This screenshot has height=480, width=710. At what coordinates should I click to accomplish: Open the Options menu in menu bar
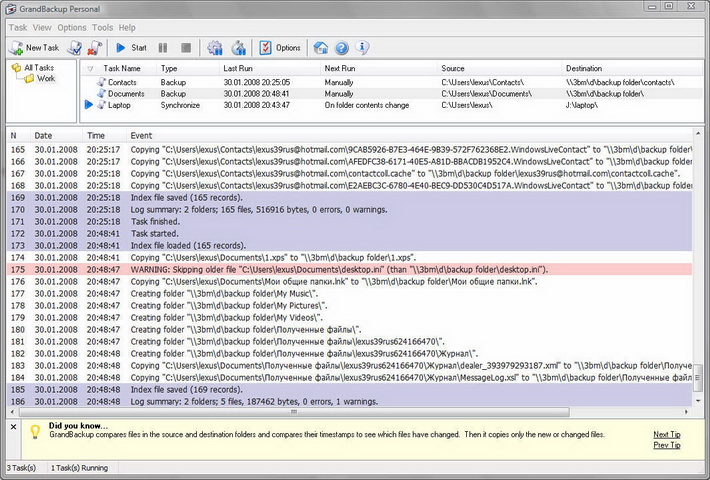tap(72, 28)
